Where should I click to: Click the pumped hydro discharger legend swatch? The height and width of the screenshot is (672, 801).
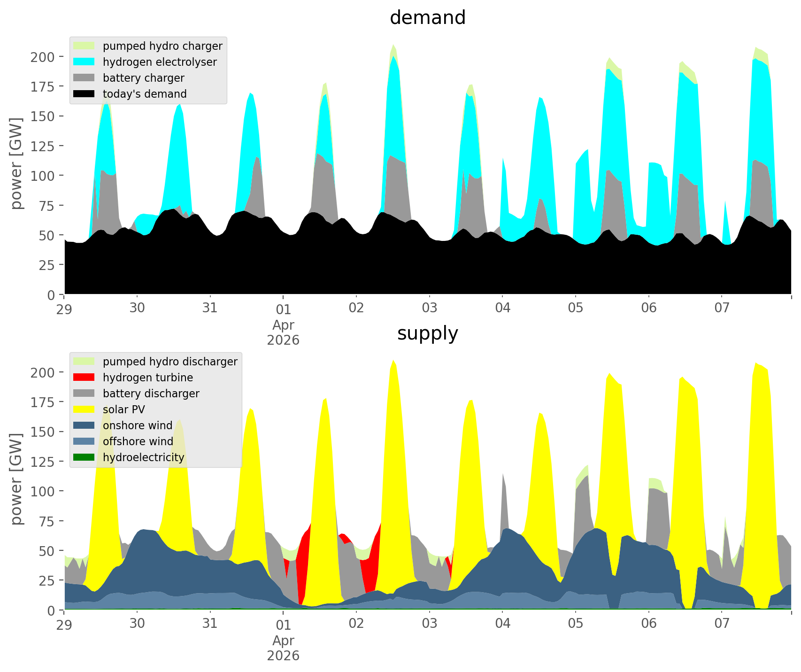pyautogui.click(x=84, y=362)
